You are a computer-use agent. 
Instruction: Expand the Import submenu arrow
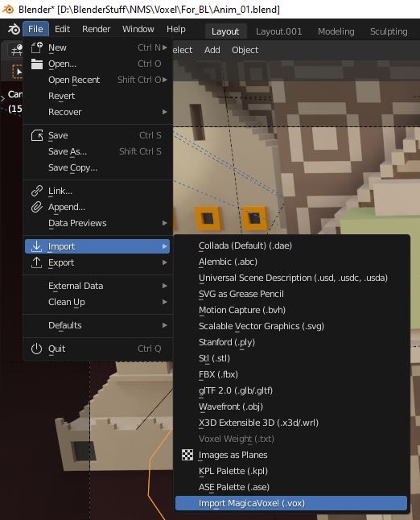click(165, 246)
